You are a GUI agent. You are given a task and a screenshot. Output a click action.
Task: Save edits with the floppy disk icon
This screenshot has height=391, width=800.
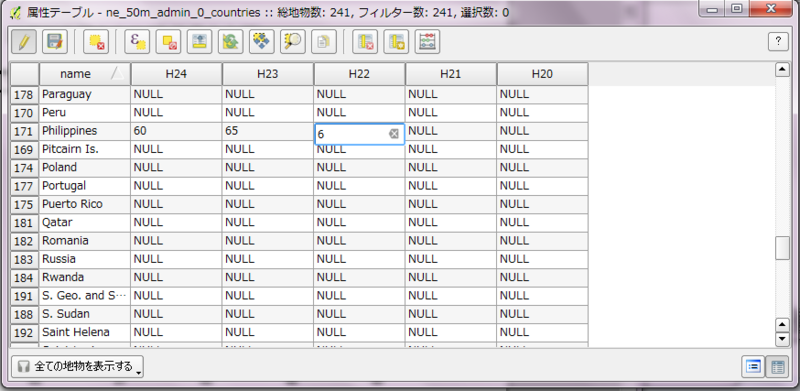click(x=55, y=42)
